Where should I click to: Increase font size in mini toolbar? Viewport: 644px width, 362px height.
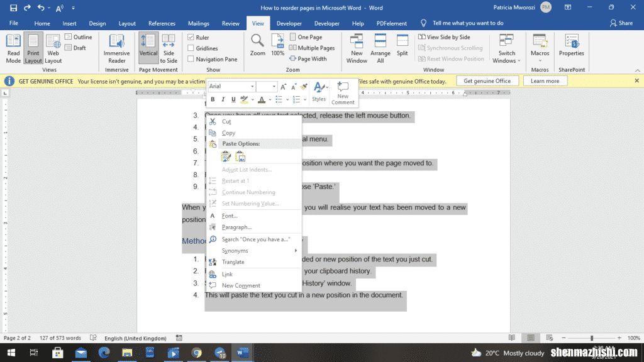[284, 87]
